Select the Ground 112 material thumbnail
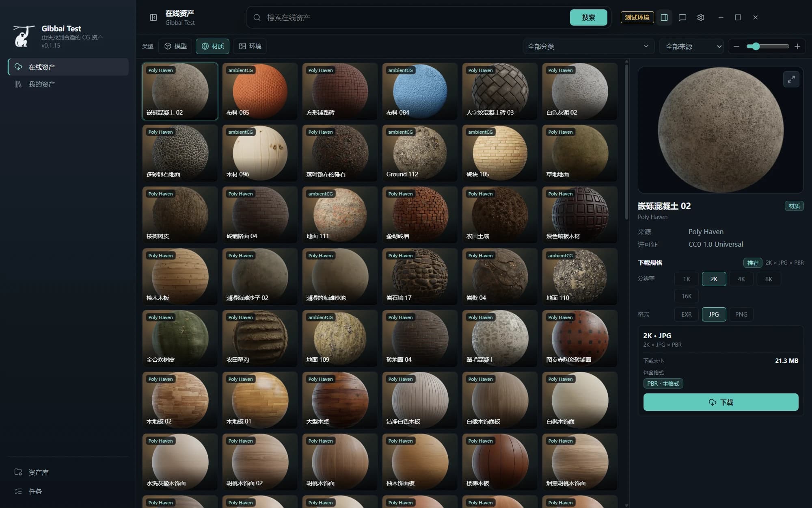This screenshot has height=508, width=812. click(x=419, y=153)
